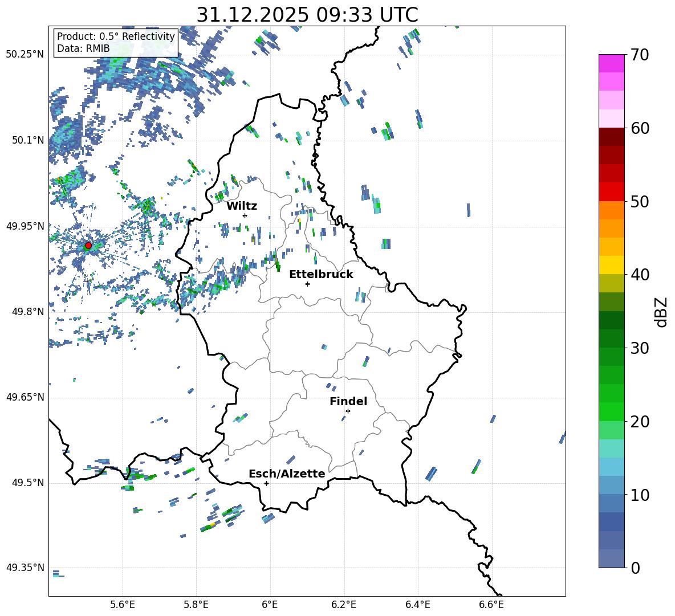Click the Ettelbruck station cross marker
This screenshot has height=616, width=675.
[307, 284]
